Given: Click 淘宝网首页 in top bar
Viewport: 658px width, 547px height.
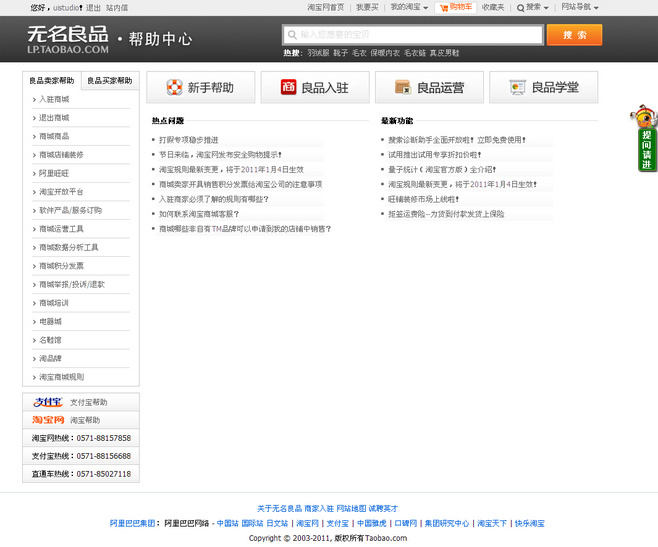Looking at the screenshot, I should pyautogui.click(x=326, y=7).
